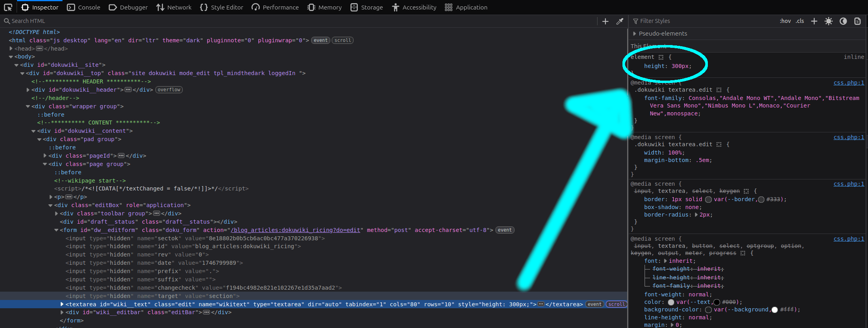Open the .cls class list panel
The image size is (868, 328).
pyautogui.click(x=800, y=21)
